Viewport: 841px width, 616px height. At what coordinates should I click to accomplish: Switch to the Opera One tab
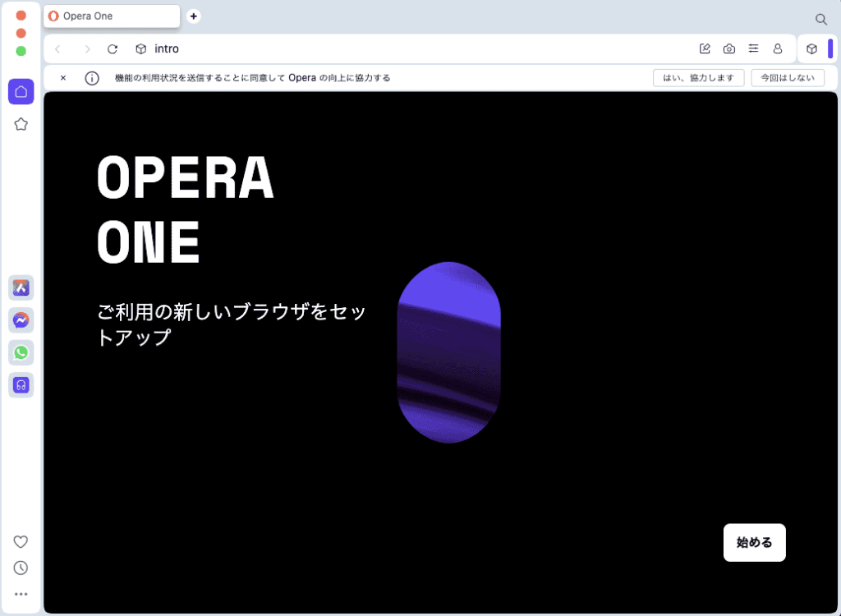pyautogui.click(x=111, y=16)
